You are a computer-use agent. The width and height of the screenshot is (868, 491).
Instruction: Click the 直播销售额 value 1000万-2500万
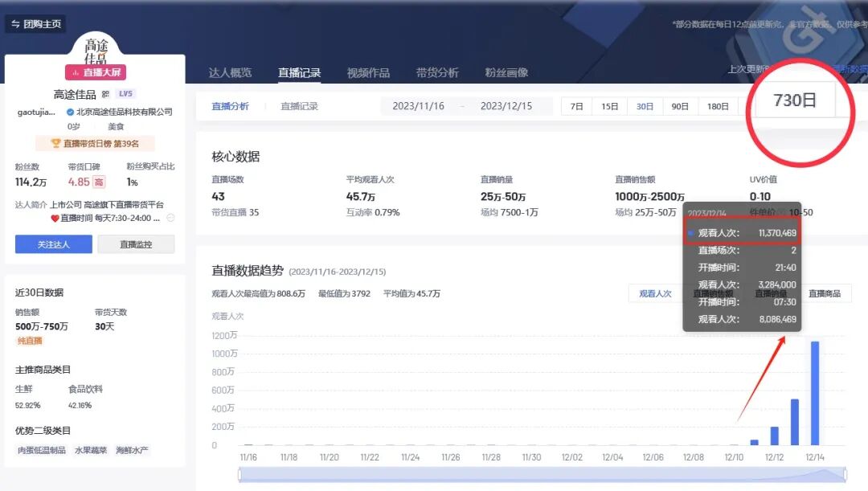(x=650, y=197)
